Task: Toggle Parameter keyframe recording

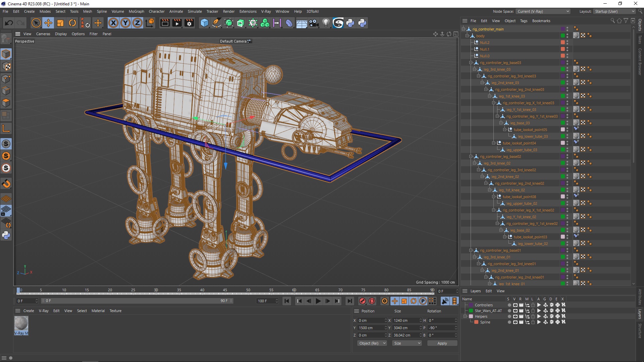Action: click(x=423, y=301)
